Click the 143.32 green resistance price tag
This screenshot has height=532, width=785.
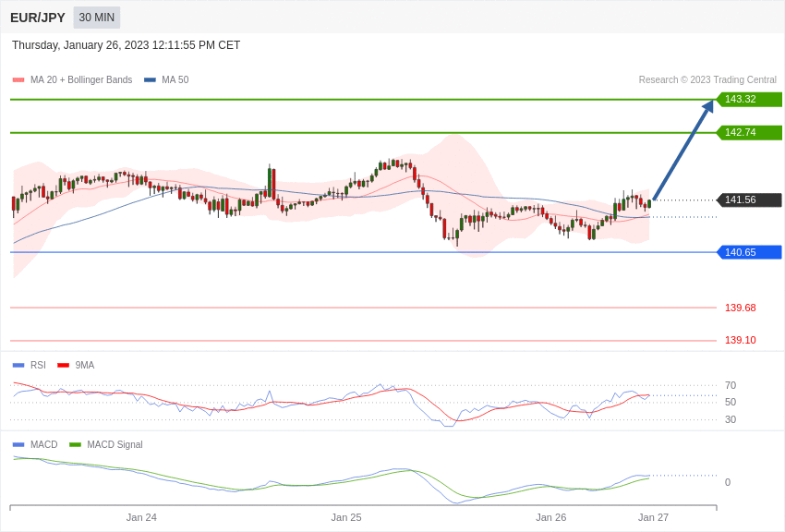[749, 99]
